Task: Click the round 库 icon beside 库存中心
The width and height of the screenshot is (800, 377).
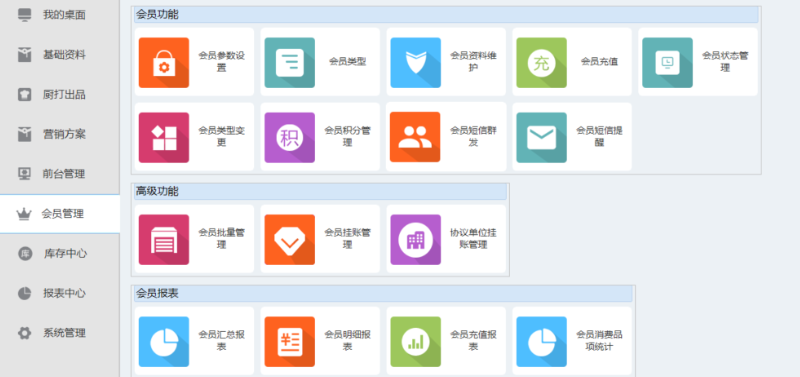Action: [24, 254]
